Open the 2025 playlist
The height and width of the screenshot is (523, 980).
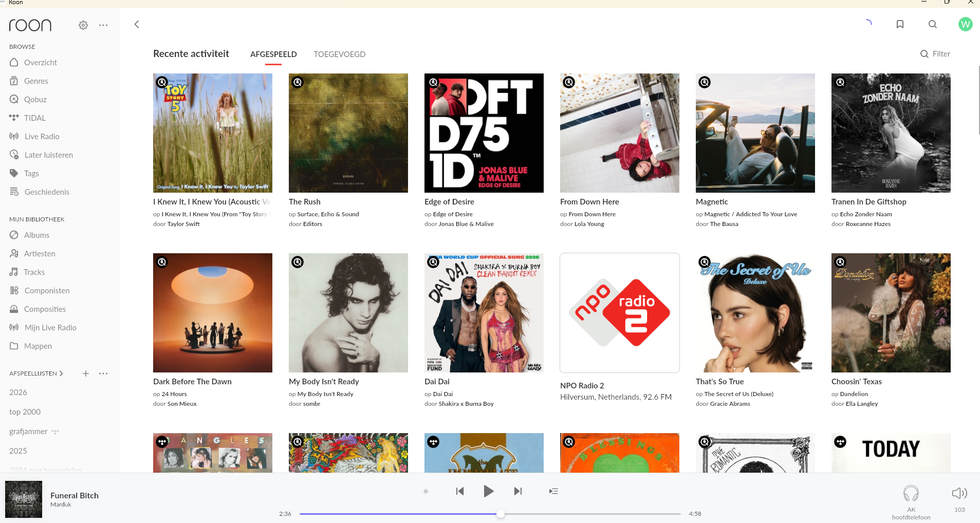[18, 451]
